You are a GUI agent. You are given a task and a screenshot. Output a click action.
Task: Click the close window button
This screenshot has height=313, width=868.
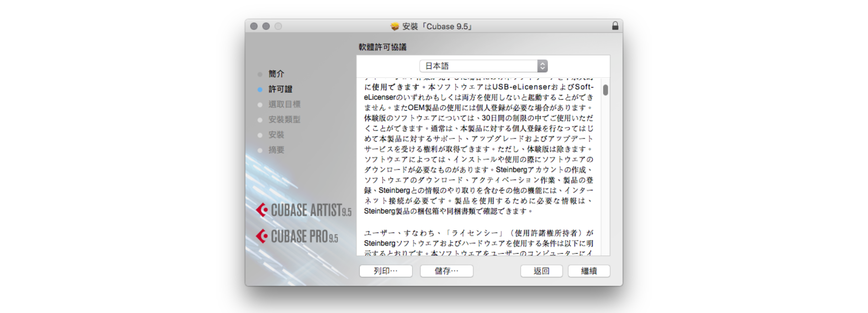tap(254, 26)
